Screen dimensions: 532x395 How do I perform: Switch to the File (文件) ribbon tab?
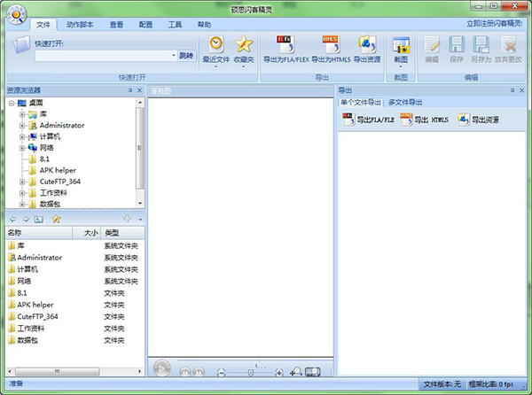[x=43, y=25]
